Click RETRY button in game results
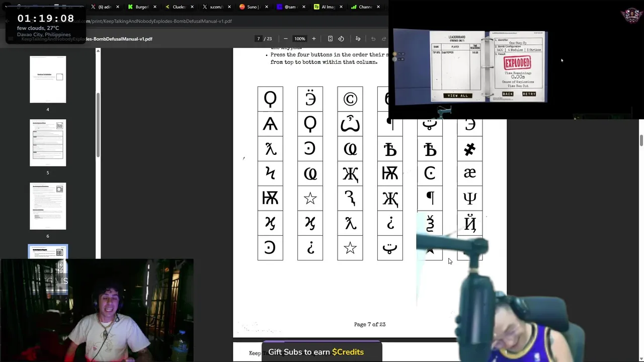This screenshot has width=644, height=362. (x=529, y=94)
